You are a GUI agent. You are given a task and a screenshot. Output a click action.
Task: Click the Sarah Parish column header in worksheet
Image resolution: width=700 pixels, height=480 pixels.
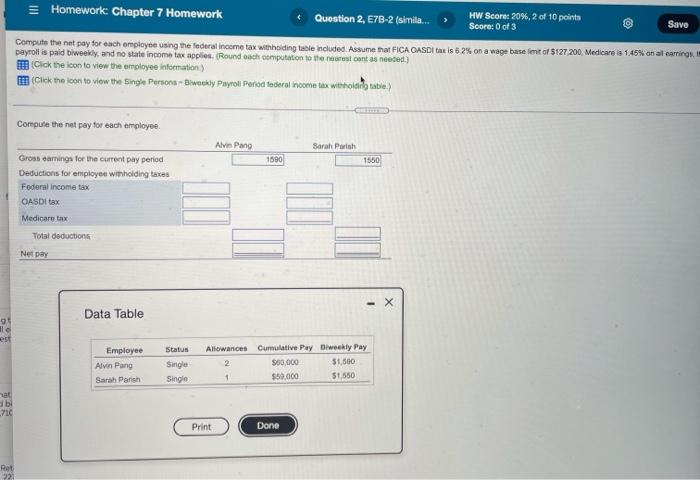334,146
